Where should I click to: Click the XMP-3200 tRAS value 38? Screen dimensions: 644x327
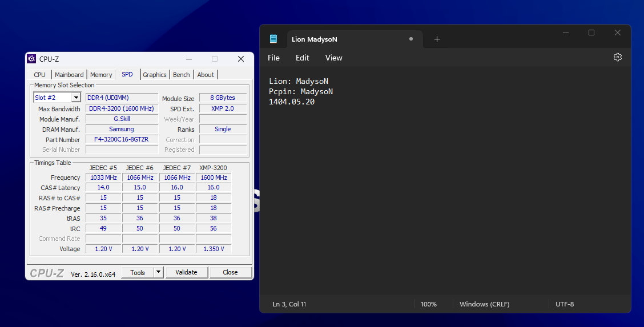point(214,218)
